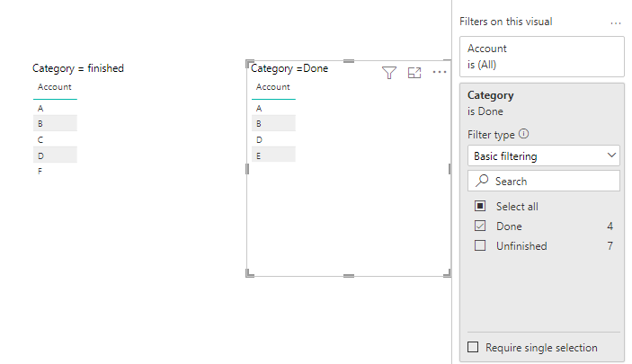
Task: Click the Filters on this visual heading
Action: tap(506, 22)
